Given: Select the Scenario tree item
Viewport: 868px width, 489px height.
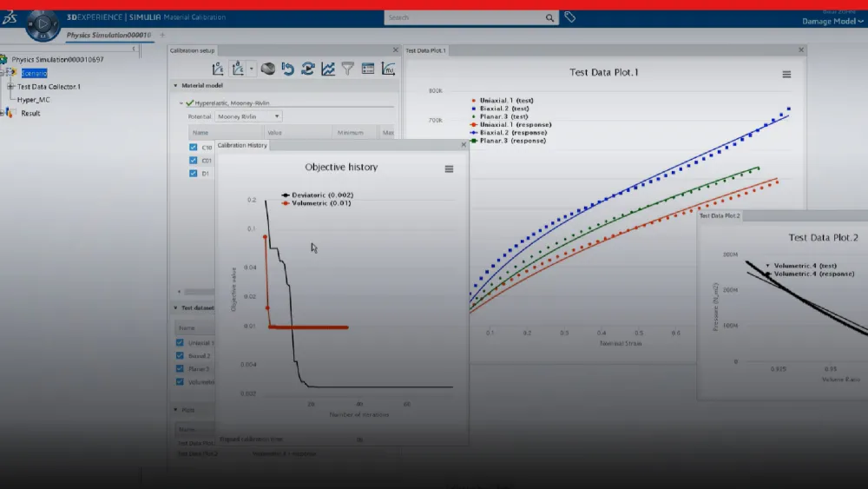Looking at the screenshot, I should pyautogui.click(x=34, y=73).
